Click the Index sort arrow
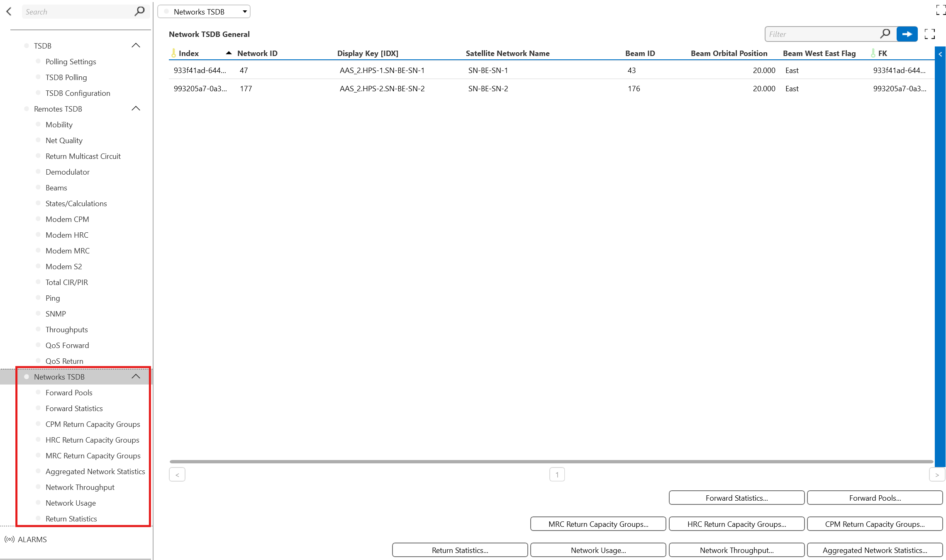946x560 pixels. click(229, 53)
